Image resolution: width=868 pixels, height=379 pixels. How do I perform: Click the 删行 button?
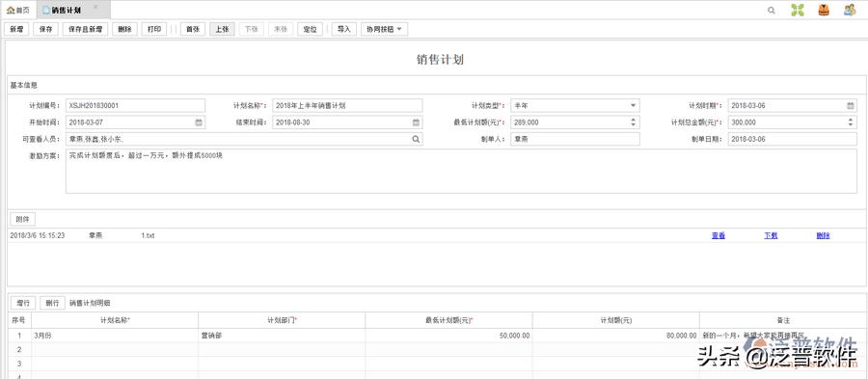[53, 303]
